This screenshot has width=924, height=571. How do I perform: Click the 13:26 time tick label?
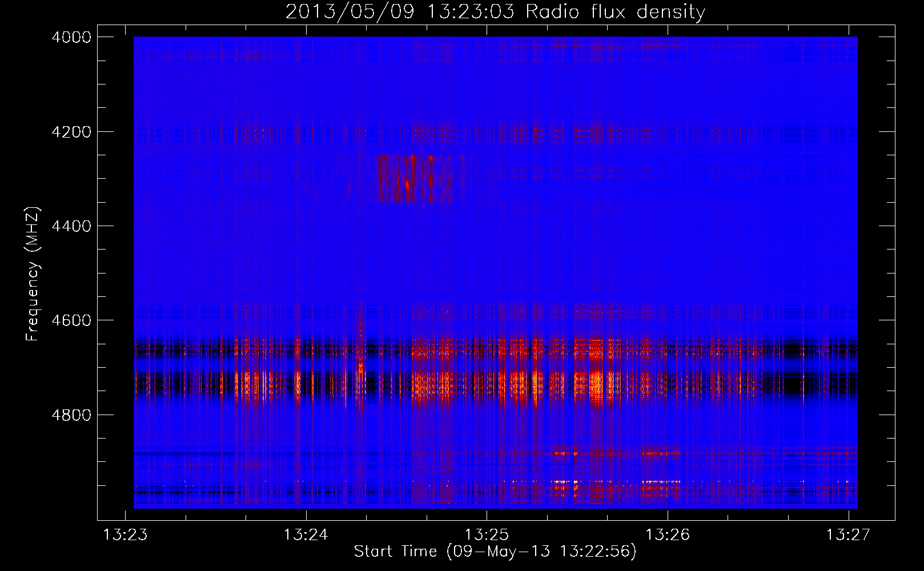[668, 535]
